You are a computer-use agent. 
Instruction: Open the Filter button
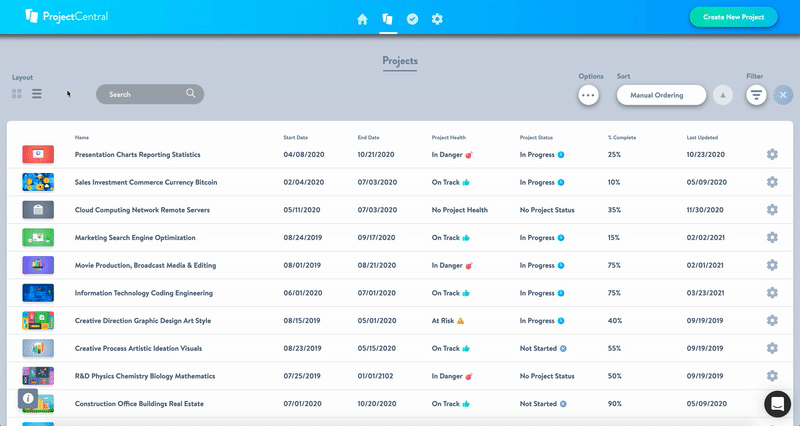756,95
